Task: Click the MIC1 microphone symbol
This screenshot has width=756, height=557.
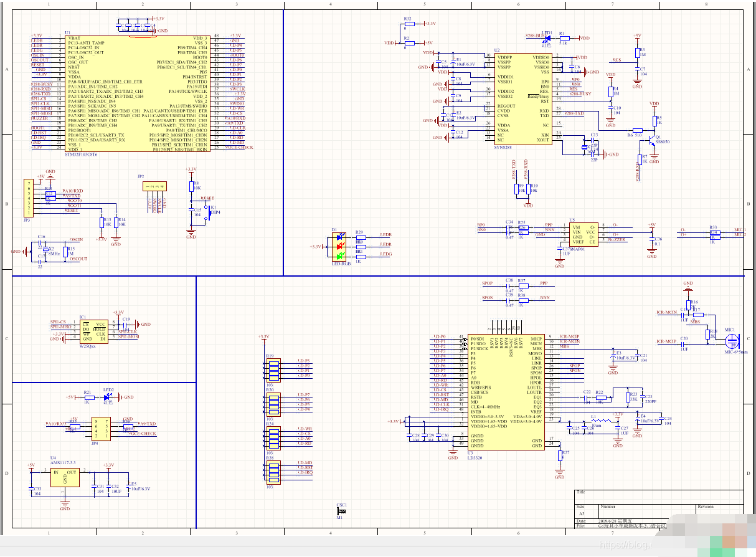Action: (x=731, y=341)
